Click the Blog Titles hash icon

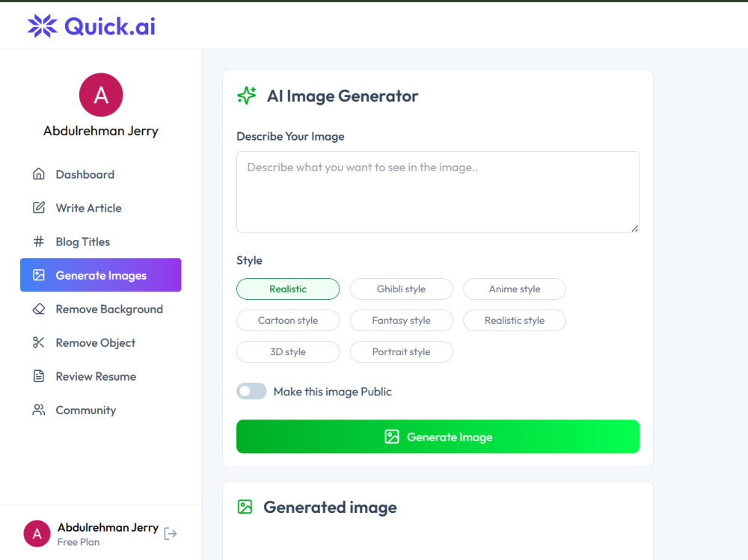point(39,241)
